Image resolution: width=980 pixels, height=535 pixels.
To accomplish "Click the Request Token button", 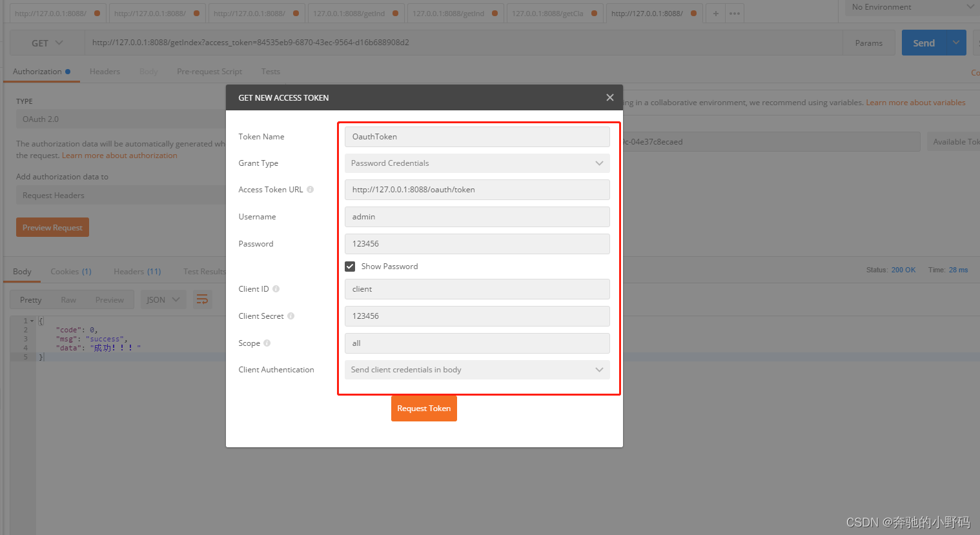I will [x=424, y=408].
